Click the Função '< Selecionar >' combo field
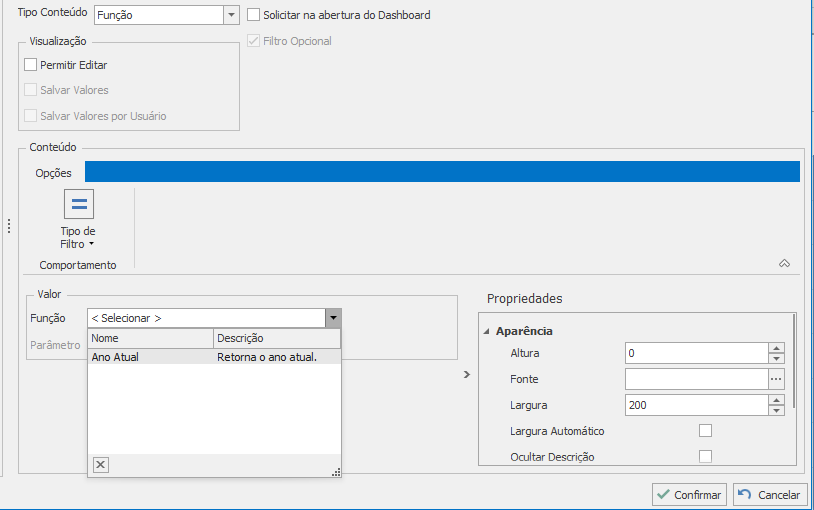 tap(207, 318)
